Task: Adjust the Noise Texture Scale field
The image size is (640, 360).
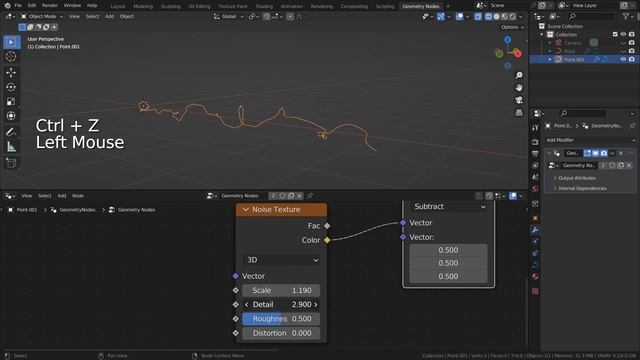Action: 281,291
